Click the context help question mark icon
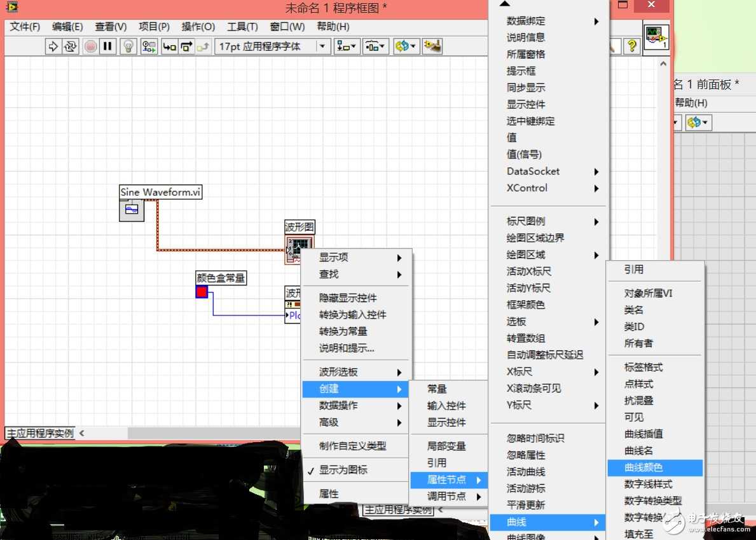 (631, 46)
